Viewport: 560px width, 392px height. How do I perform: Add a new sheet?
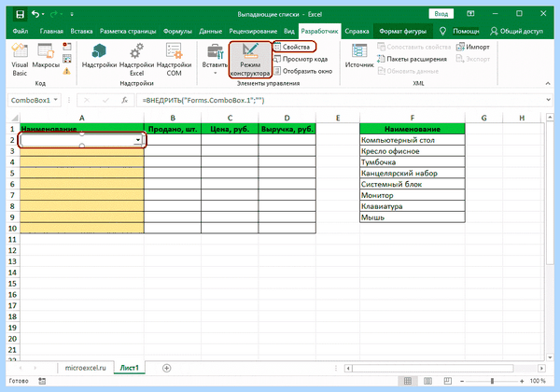(x=166, y=368)
